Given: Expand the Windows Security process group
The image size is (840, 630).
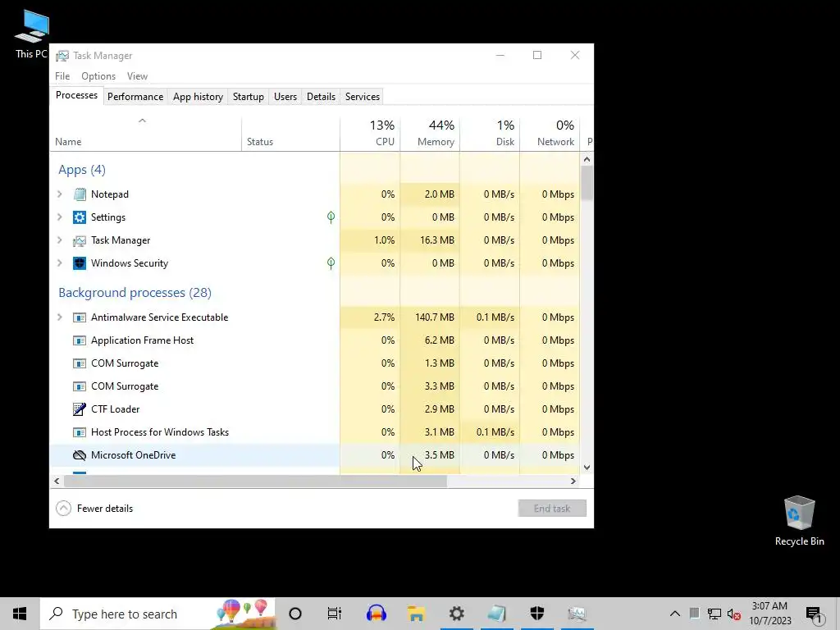Looking at the screenshot, I should [x=60, y=263].
